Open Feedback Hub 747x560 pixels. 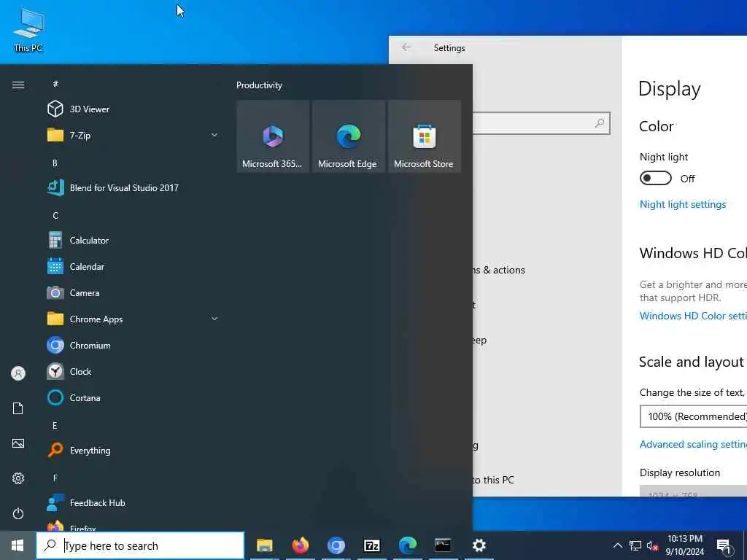133,503
